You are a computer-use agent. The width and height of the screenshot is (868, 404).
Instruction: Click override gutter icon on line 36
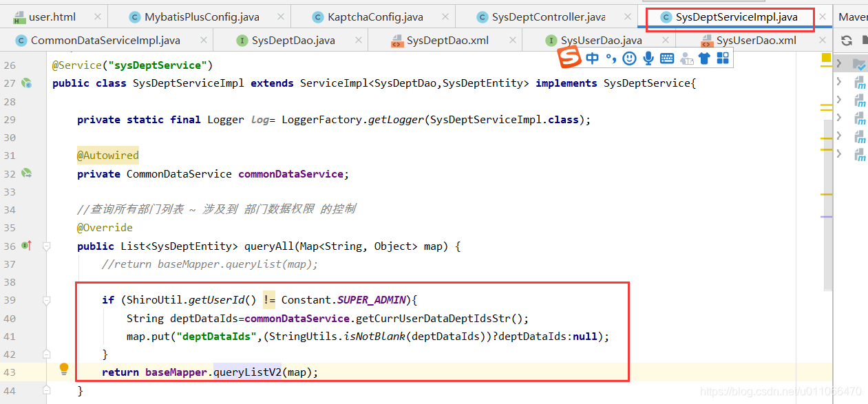[26, 245]
